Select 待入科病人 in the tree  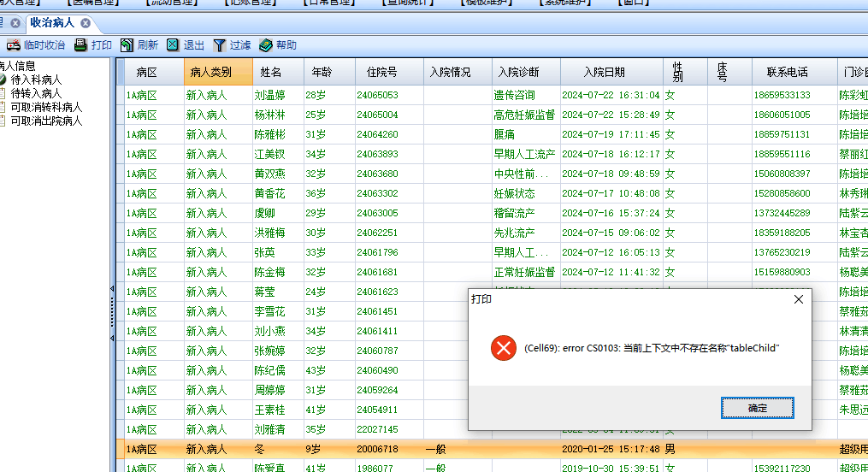pyautogui.click(x=36, y=80)
